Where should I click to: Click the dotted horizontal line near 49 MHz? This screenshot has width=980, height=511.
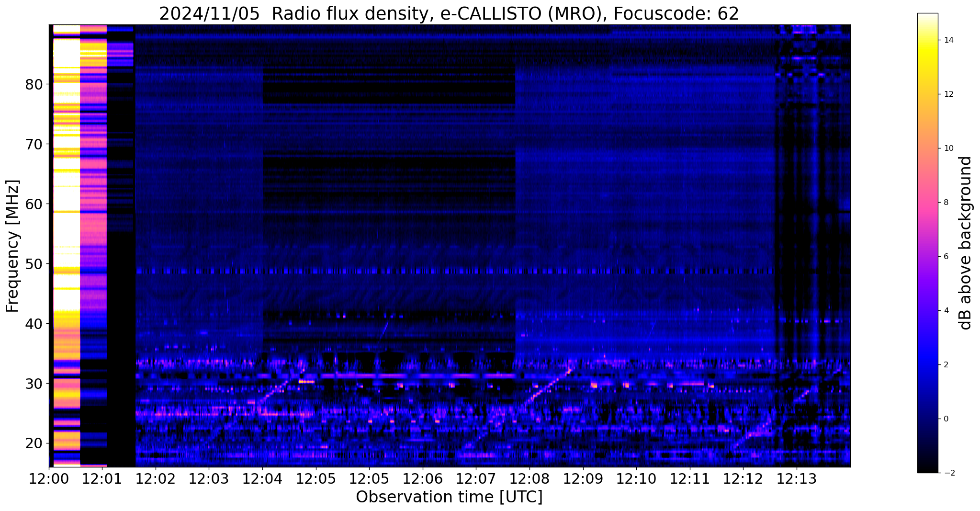(431, 271)
